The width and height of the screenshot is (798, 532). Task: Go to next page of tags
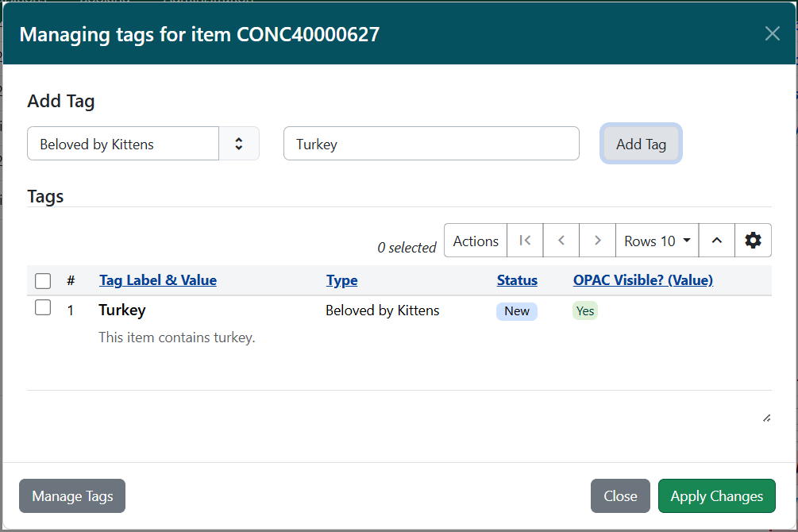pyautogui.click(x=598, y=240)
